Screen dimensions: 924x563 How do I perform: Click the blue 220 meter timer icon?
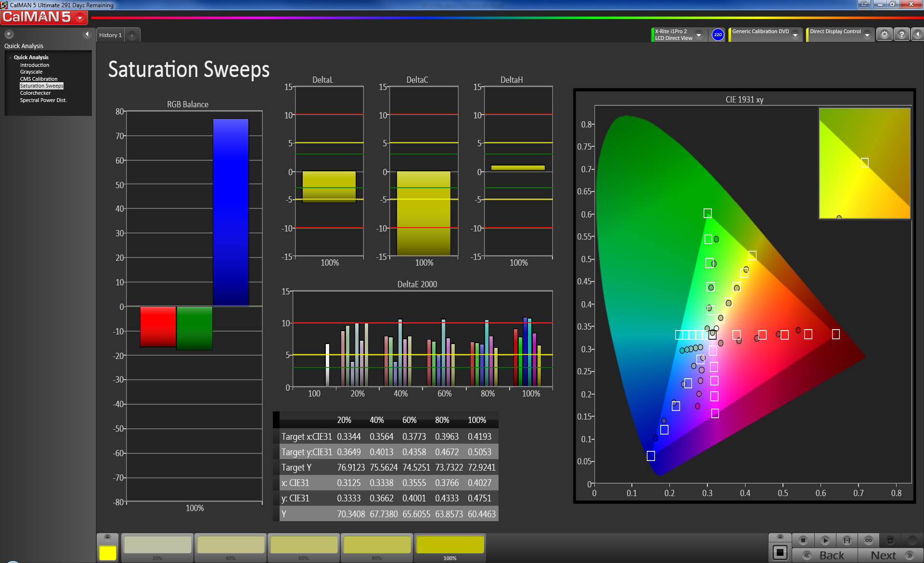(x=718, y=35)
